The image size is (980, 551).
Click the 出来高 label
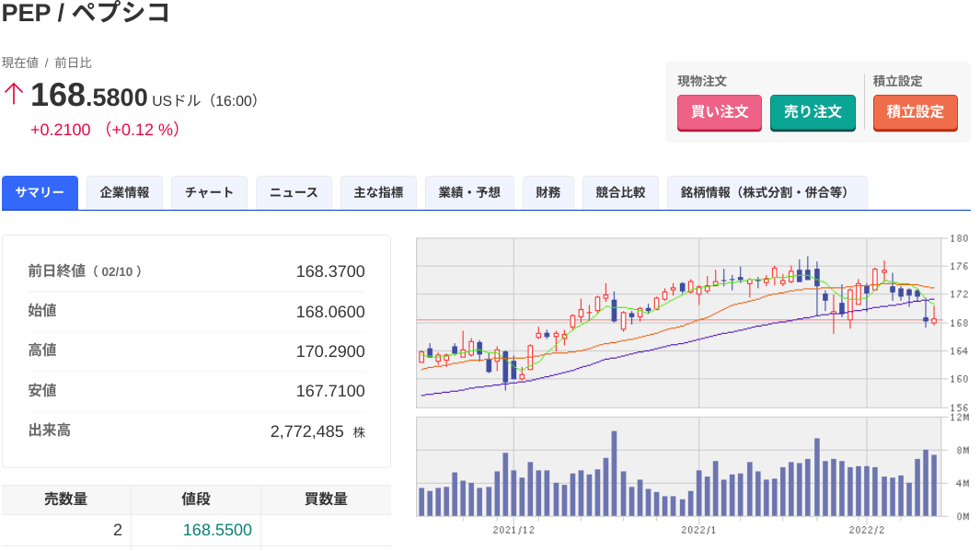[x=50, y=430]
